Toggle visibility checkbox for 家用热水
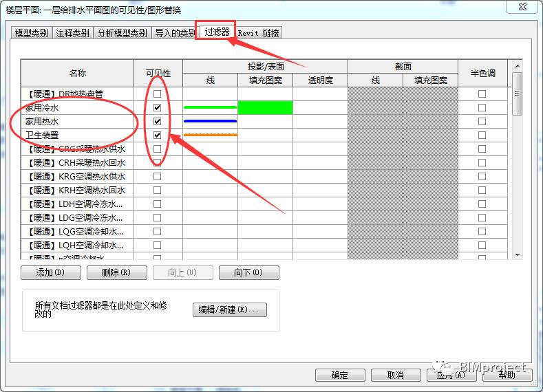543x392 pixels. [x=158, y=122]
